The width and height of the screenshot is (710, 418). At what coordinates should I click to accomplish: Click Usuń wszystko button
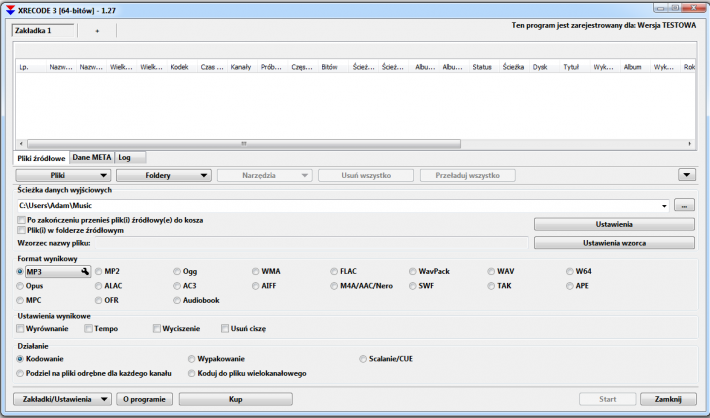[x=366, y=175]
